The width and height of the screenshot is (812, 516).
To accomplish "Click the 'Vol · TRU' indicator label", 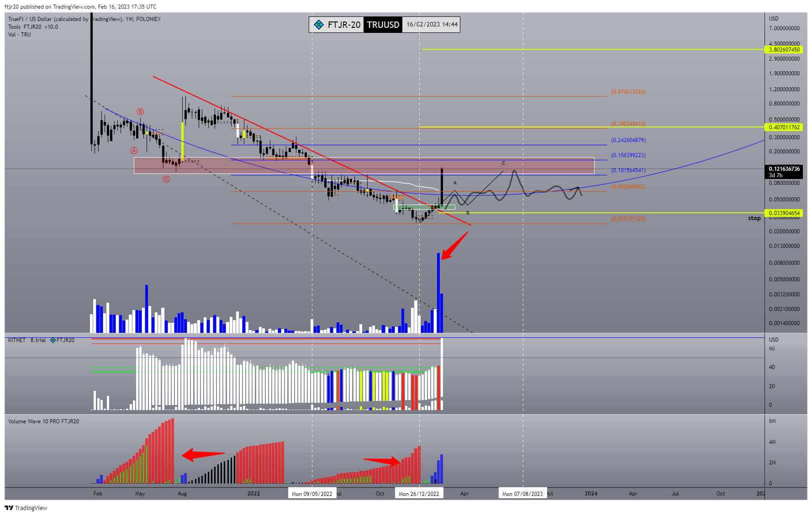I will [x=20, y=35].
